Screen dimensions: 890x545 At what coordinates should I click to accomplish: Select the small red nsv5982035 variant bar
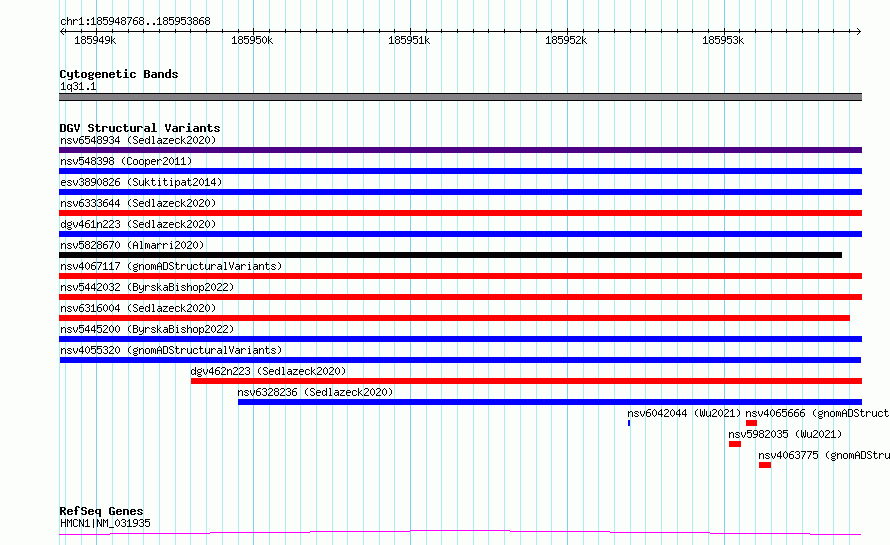pos(735,444)
